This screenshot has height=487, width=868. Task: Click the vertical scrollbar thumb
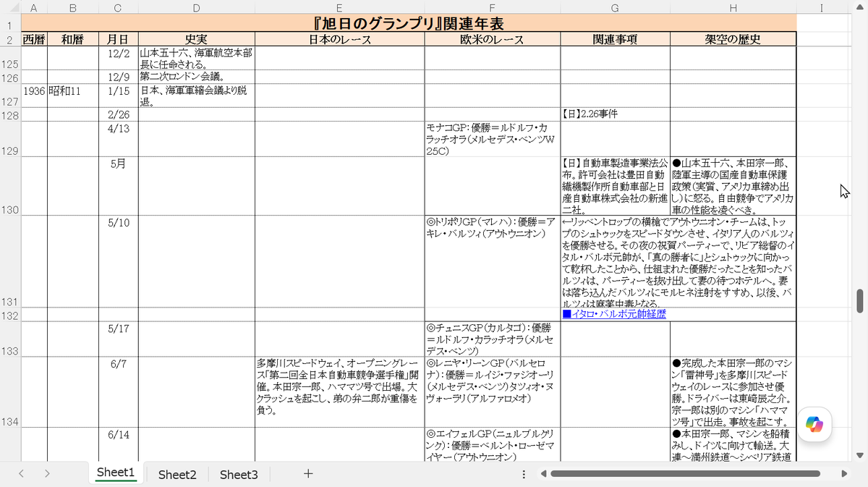point(860,301)
